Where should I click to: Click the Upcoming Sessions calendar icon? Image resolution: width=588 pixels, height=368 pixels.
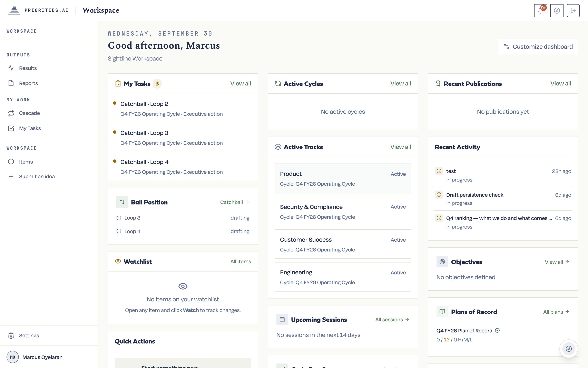282,319
